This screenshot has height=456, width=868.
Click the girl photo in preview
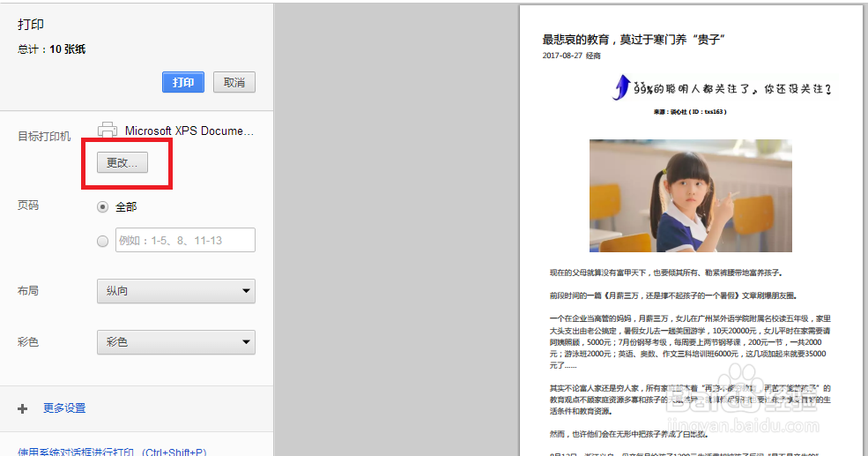[x=690, y=196]
